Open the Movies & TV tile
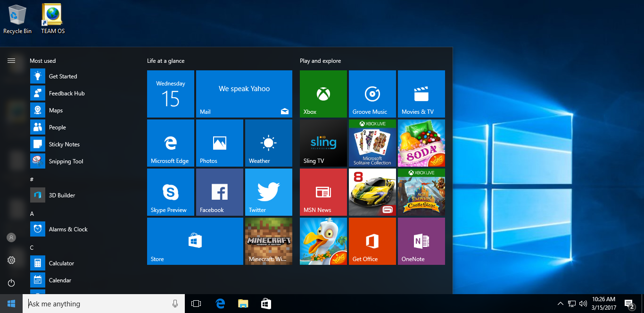This screenshot has width=644, height=313. click(421, 94)
